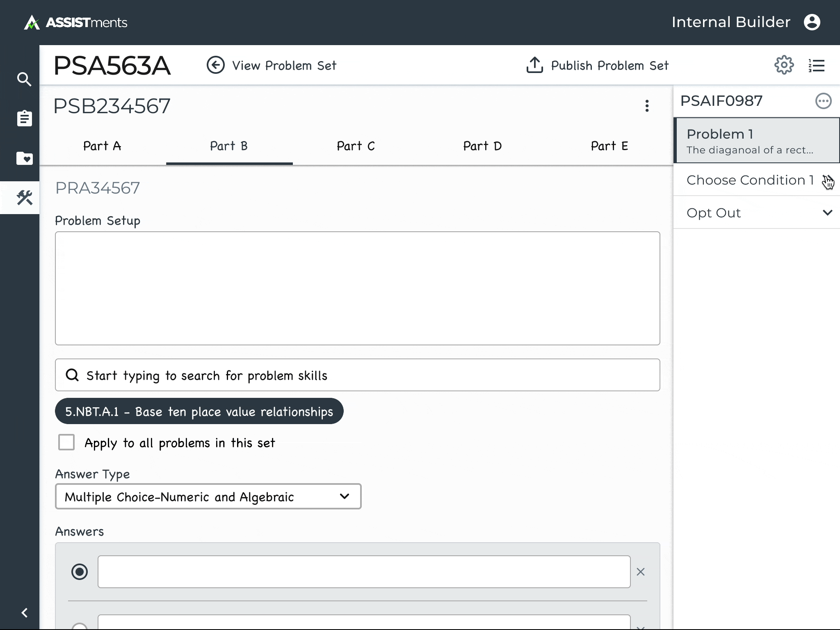840x630 pixels.
Task: Open the favorites folder sidebar icon
Action: click(24, 158)
